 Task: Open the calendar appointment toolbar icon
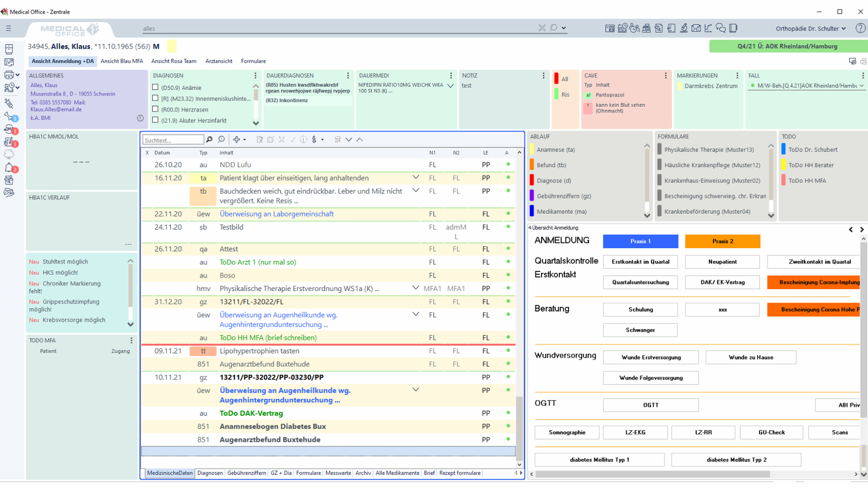pyautogui.click(x=622, y=28)
